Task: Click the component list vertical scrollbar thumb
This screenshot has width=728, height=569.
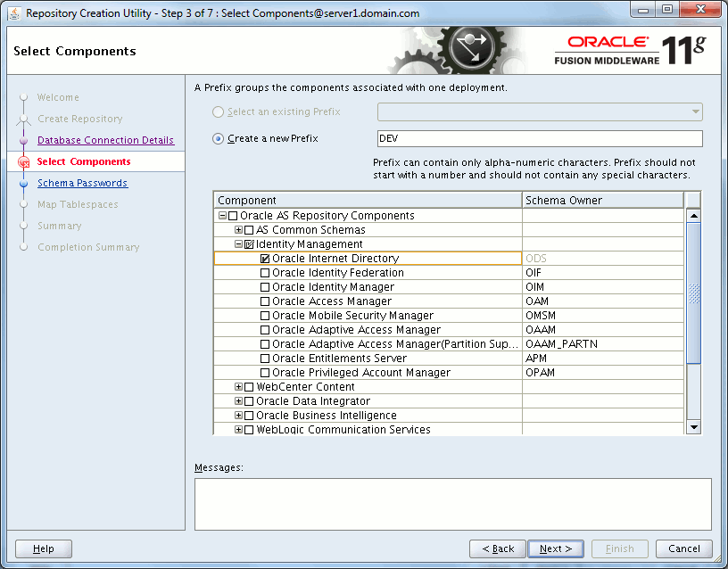Action: 693,293
